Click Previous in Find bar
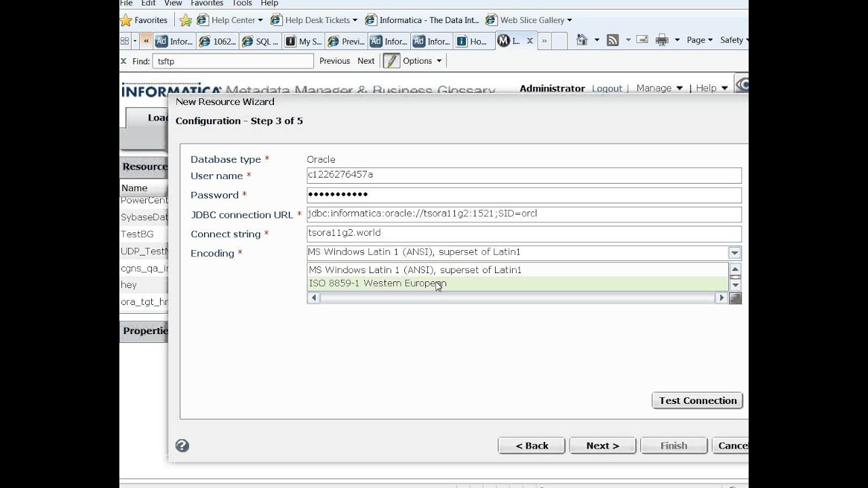 coord(334,61)
